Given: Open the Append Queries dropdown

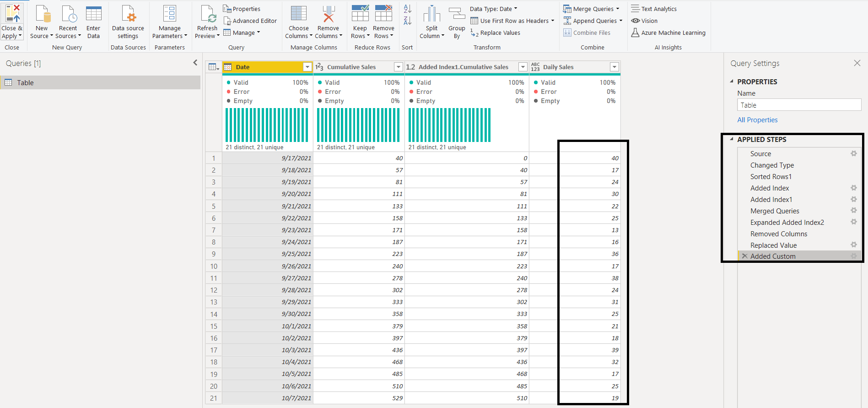Looking at the screenshot, I should 621,21.
